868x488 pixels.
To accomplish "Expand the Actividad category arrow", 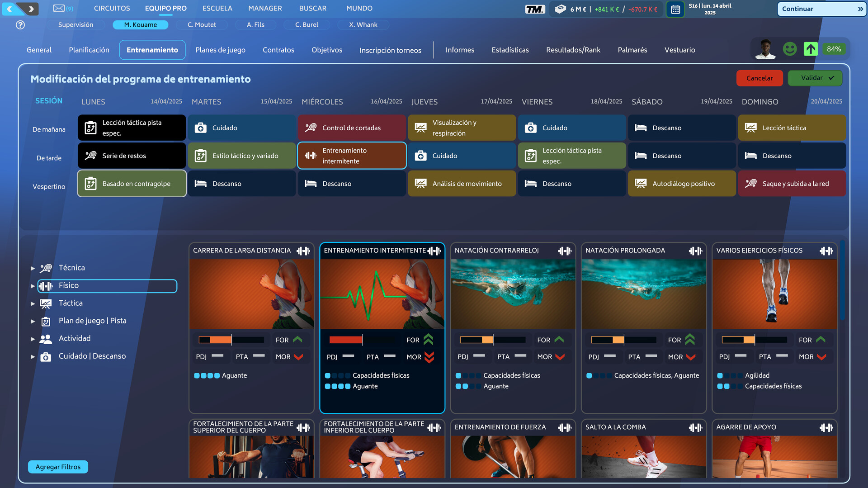I will click(33, 339).
